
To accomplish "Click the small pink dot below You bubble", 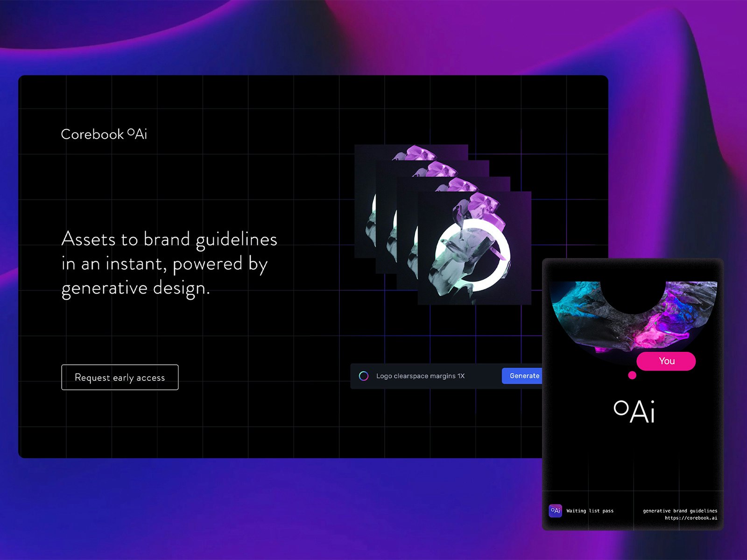I will (x=632, y=375).
